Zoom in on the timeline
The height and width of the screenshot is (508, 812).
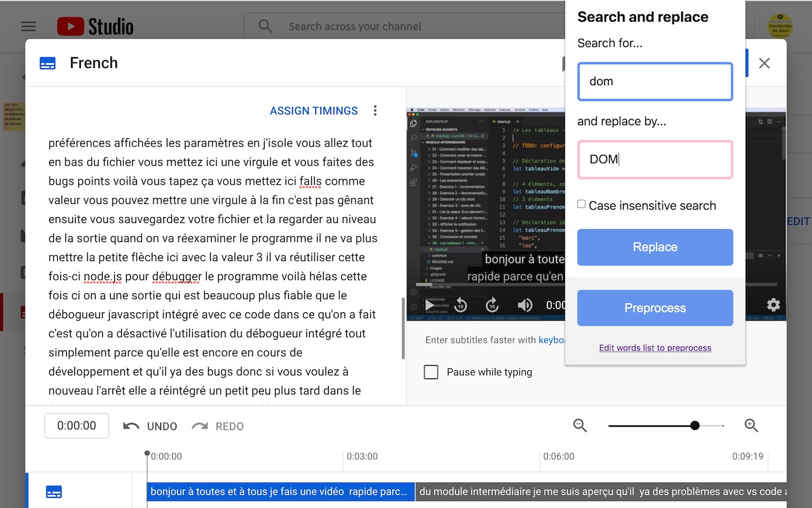[x=751, y=425]
